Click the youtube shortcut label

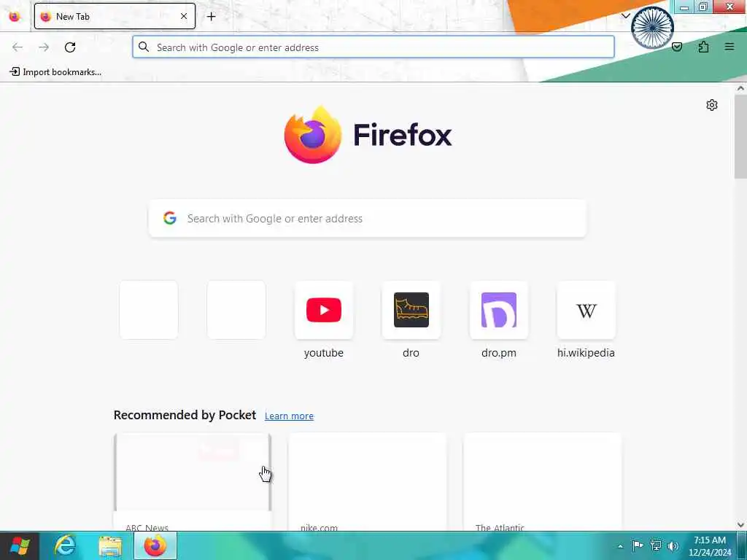click(x=324, y=353)
